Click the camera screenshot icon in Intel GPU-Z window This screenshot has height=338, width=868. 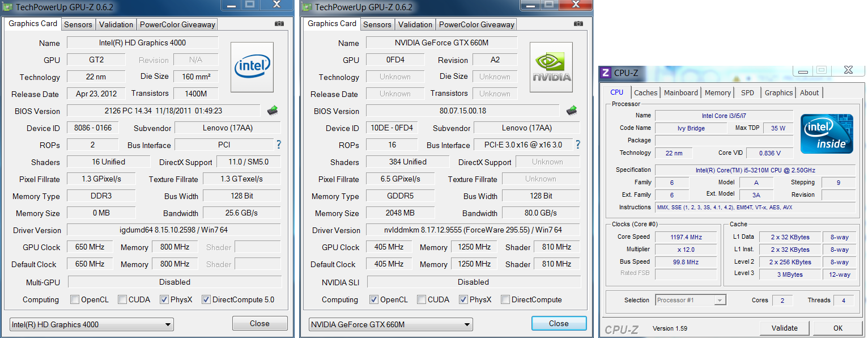click(279, 24)
